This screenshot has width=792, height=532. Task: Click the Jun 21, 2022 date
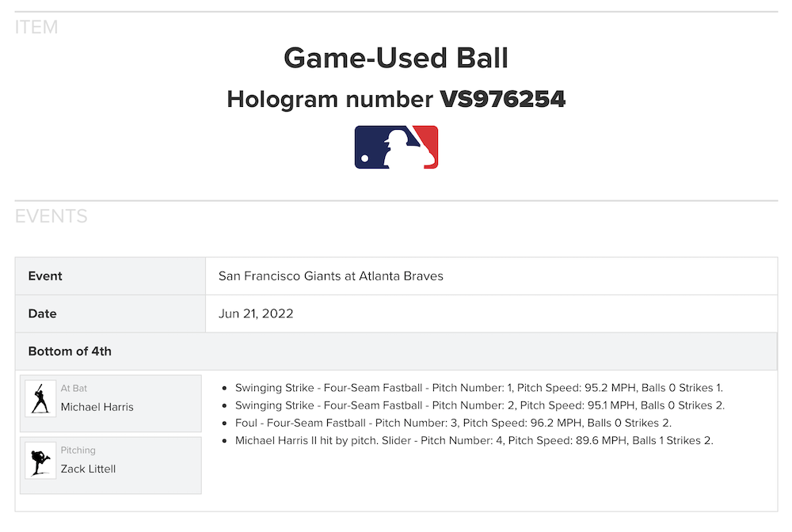point(256,313)
